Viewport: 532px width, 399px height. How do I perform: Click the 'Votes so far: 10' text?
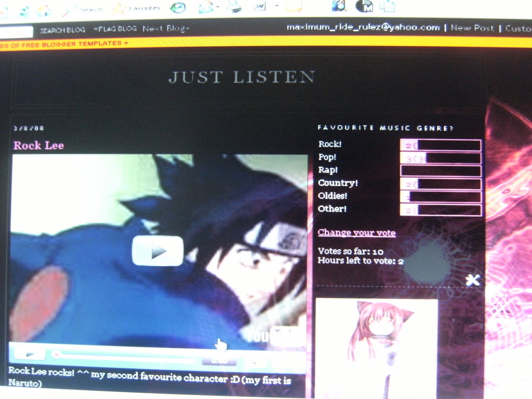(350, 251)
